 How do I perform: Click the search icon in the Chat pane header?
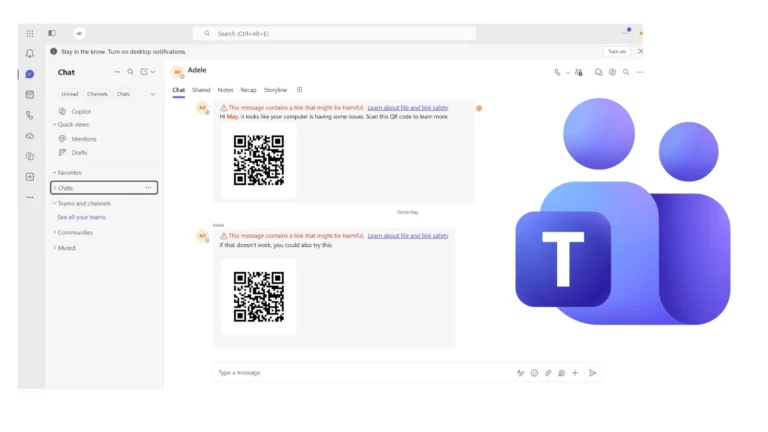click(130, 72)
